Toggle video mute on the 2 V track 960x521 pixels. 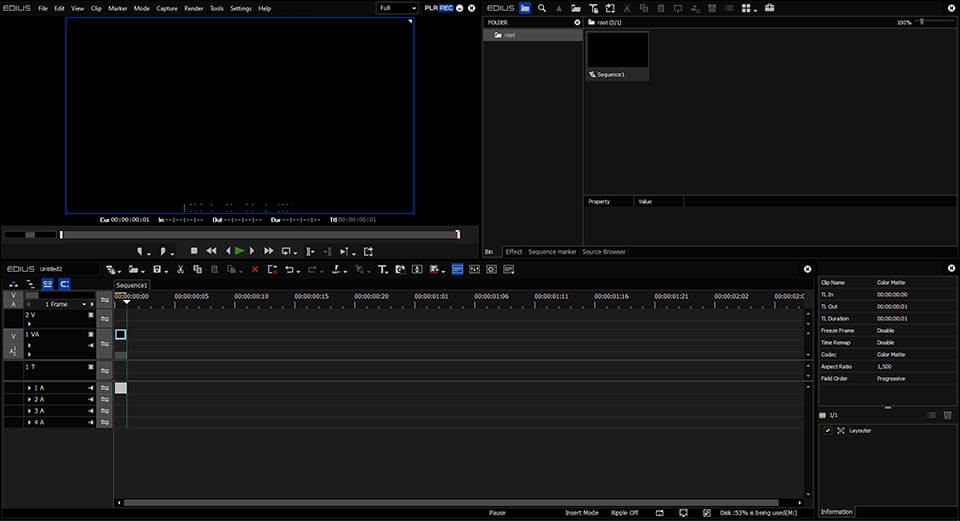coord(90,315)
